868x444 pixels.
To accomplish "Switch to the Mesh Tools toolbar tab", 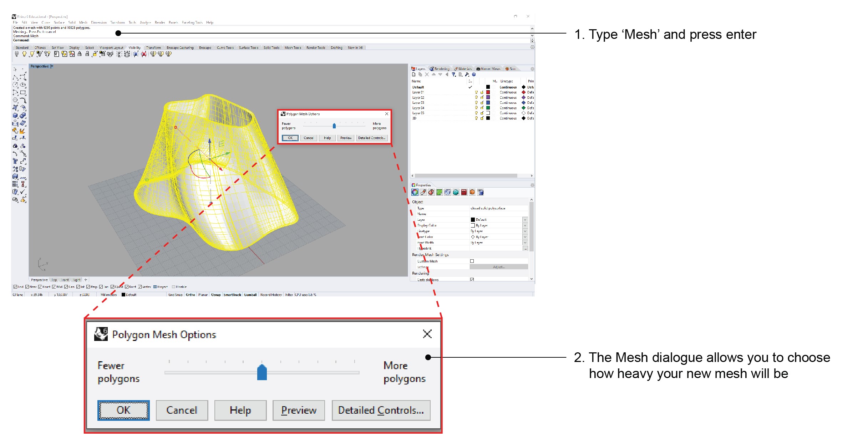I will [x=293, y=48].
